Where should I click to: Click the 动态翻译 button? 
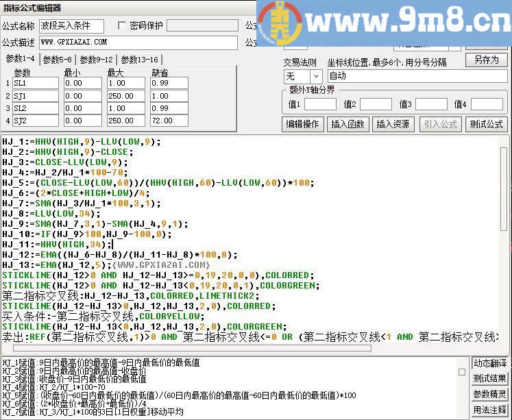(x=490, y=363)
